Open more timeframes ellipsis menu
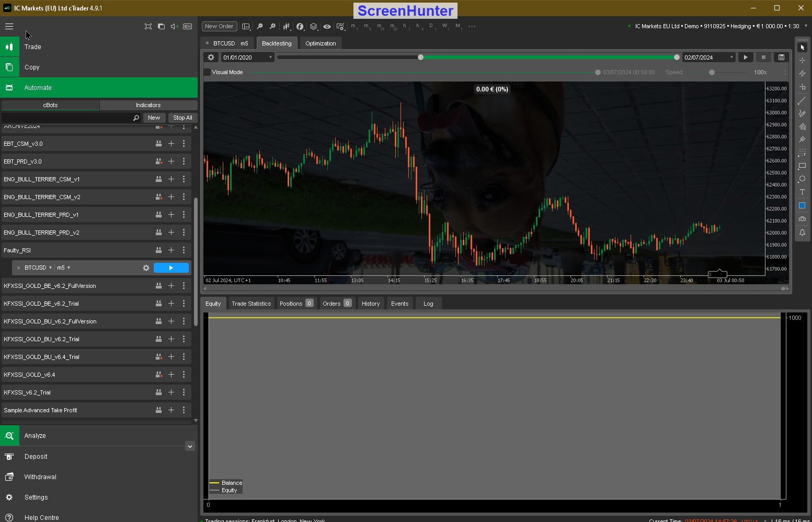This screenshot has height=522, width=812. coord(472,26)
